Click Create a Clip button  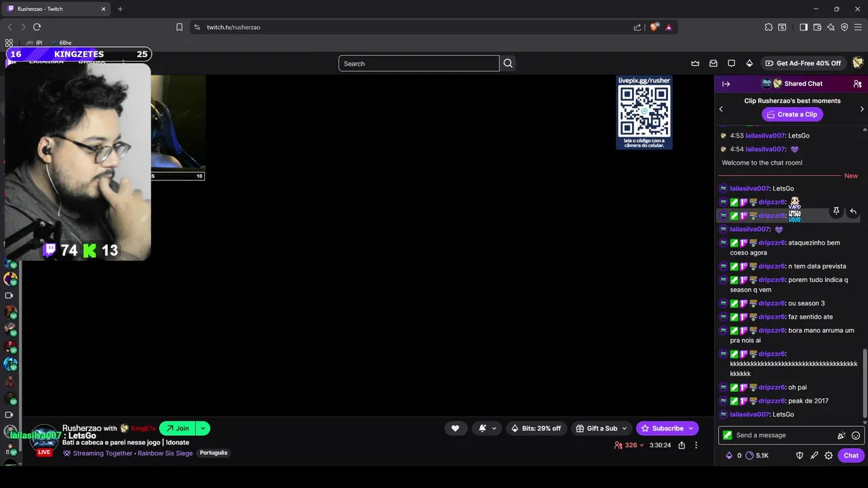(792, 115)
